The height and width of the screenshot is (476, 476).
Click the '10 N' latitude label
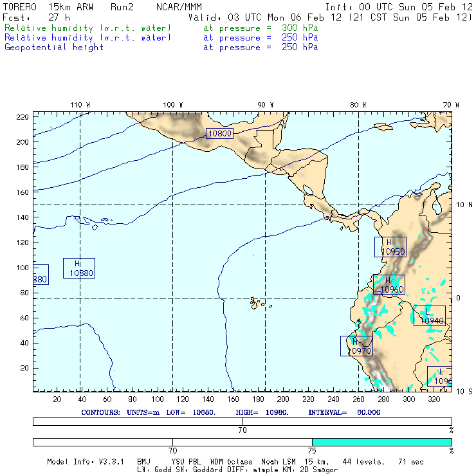pyautogui.click(x=464, y=205)
